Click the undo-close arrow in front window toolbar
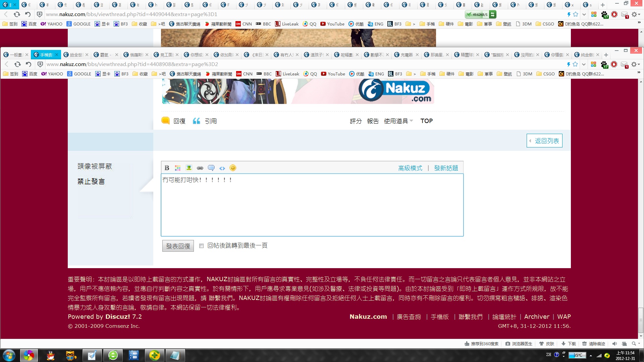Image resolution: width=644 pixels, height=362 pixels. click(29, 64)
